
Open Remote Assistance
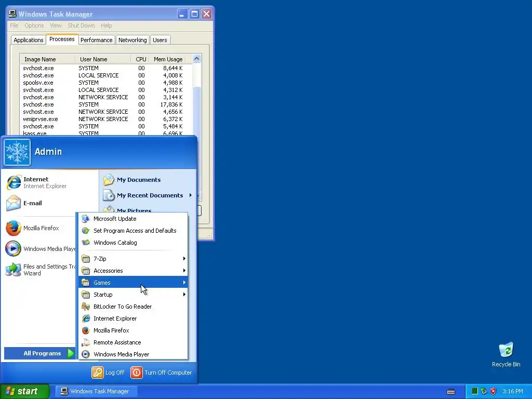click(133, 342)
